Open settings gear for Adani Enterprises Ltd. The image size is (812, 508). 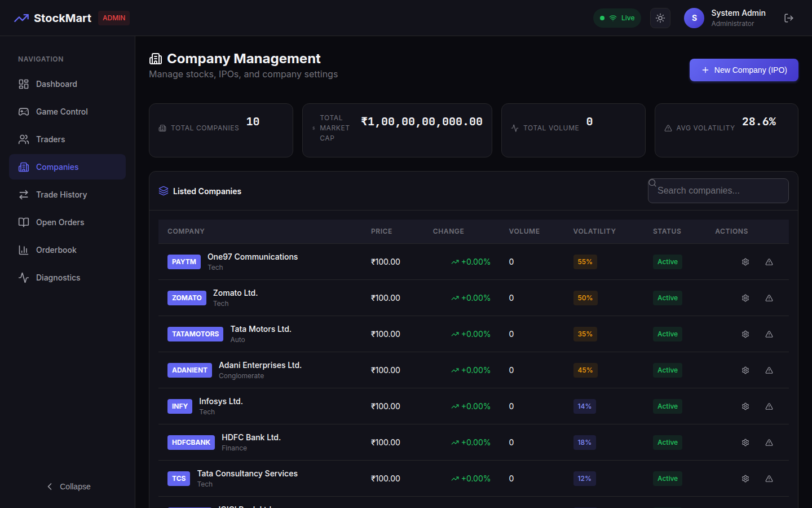coord(745,370)
